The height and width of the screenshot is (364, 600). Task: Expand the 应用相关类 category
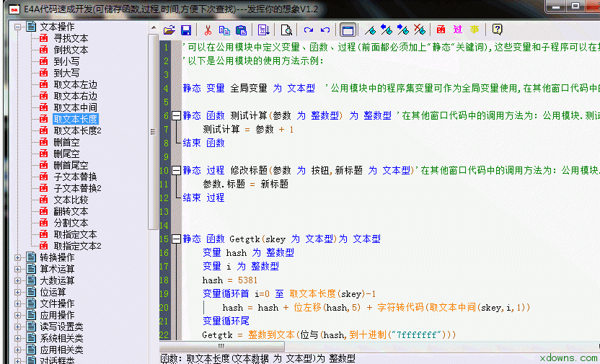pyautogui.click(x=17, y=350)
